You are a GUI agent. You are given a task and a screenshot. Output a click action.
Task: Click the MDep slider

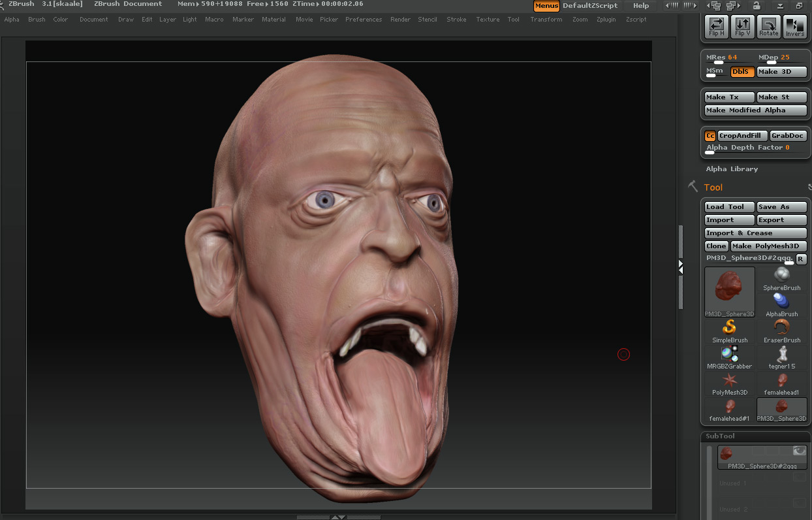[x=781, y=59]
